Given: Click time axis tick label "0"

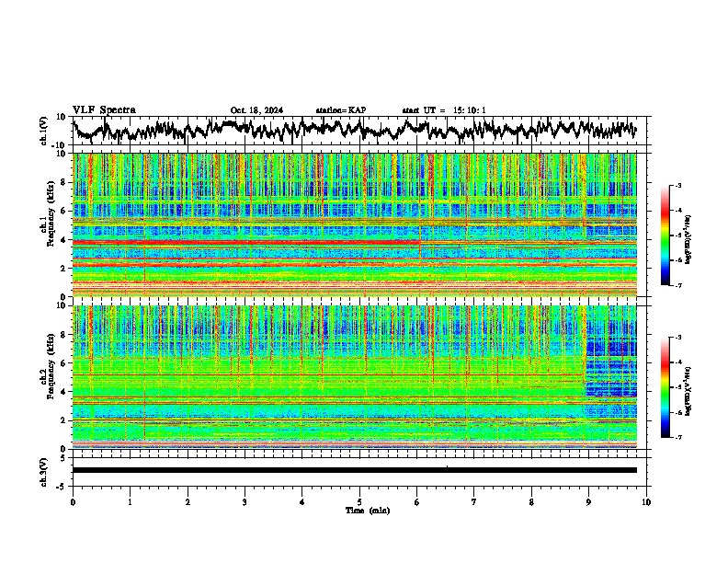Looking at the screenshot, I should tap(73, 502).
